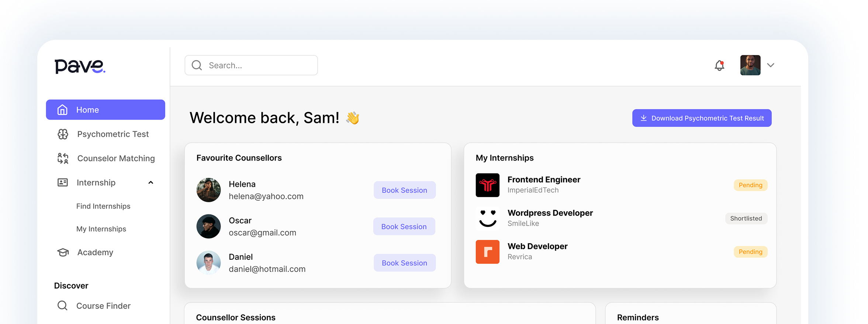Click Pending badge for Frontend Engineer
The height and width of the screenshot is (324, 868).
(x=750, y=185)
